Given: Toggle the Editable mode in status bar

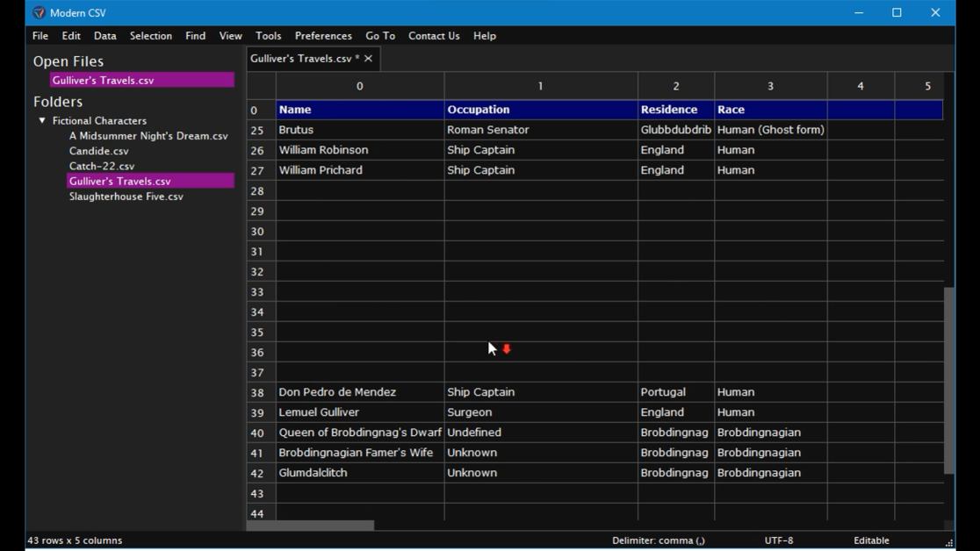Looking at the screenshot, I should point(870,540).
